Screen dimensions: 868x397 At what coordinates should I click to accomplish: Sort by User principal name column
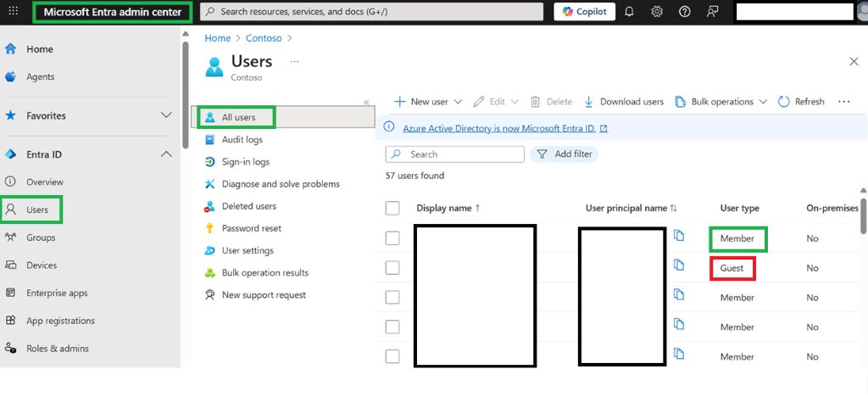[632, 208]
